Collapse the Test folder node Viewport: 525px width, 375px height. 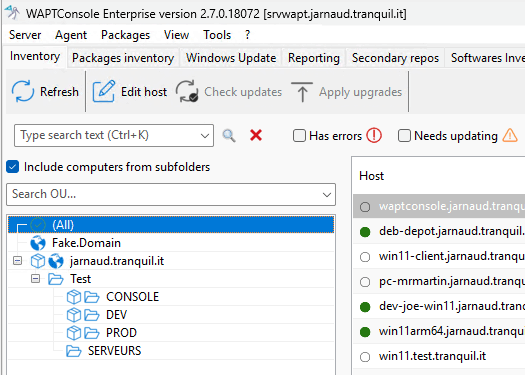click(35, 279)
